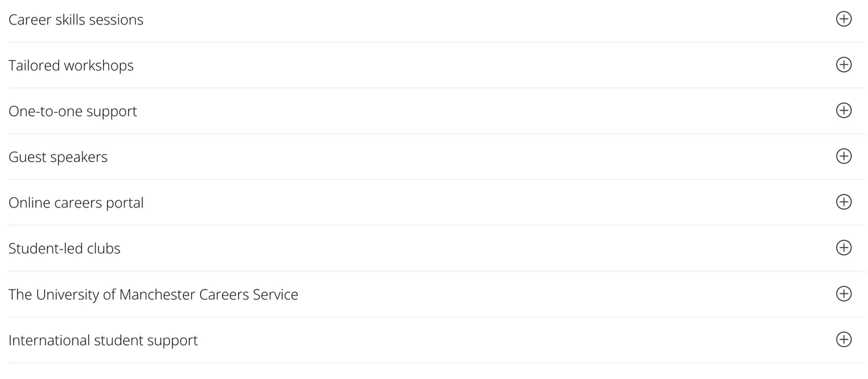Click the circled plus next to One-to-one support
The height and width of the screenshot is (379, 868).
pyautogui.click(x=844, y=111)
